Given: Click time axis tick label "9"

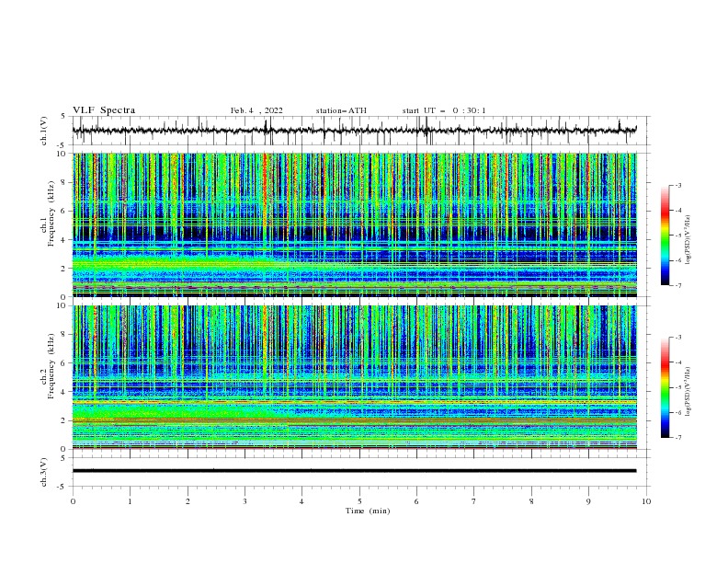Looking at the screenshot, I should [x=588, y=501].
